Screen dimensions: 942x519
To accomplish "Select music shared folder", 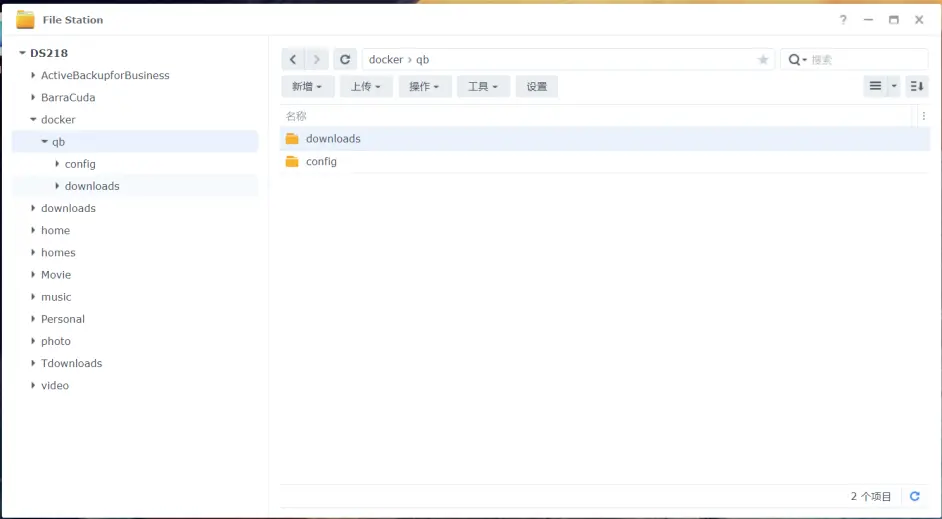I will click(56, 297).
